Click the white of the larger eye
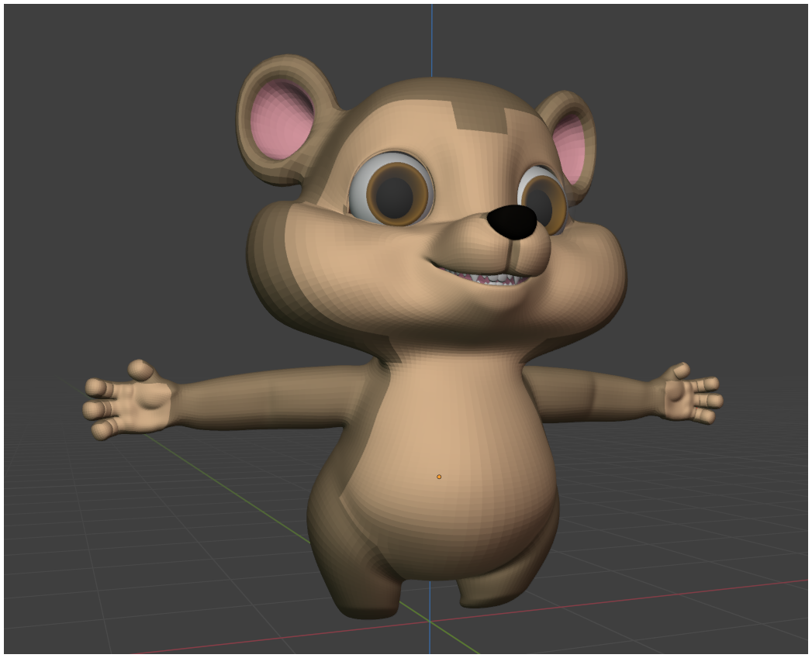This screenshot has height=658, width=812. 359,191
